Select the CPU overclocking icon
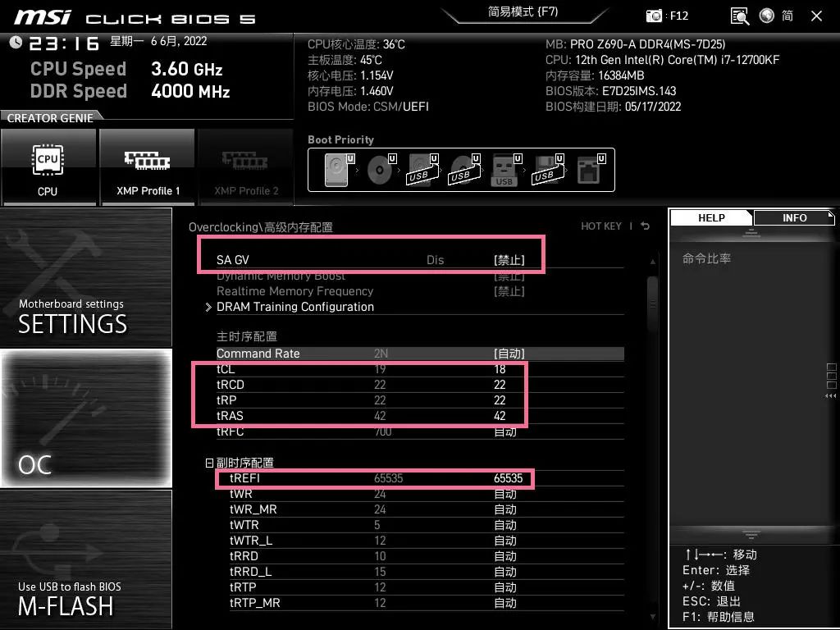 pos(48,167)
